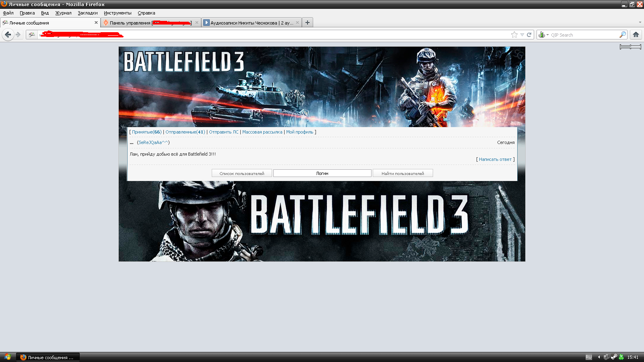
Task: Open the 'Отправленные(41)' link
Action: tap(185, 132)
